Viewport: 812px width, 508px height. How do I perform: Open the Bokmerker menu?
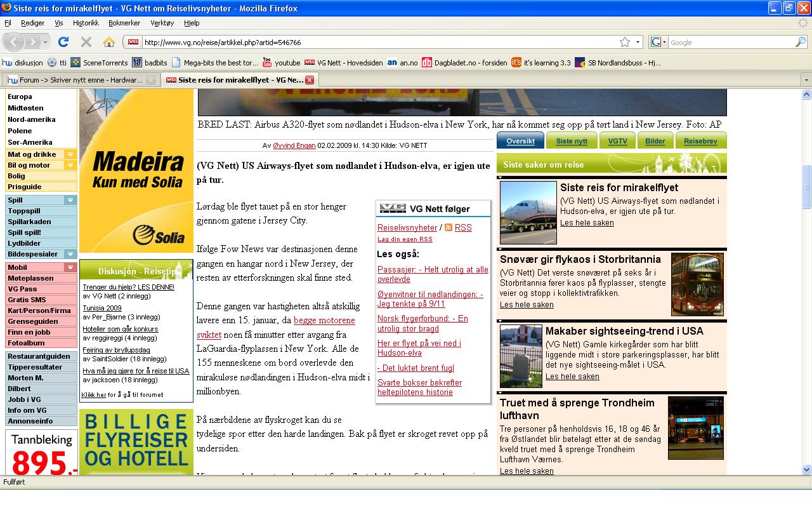124,23
